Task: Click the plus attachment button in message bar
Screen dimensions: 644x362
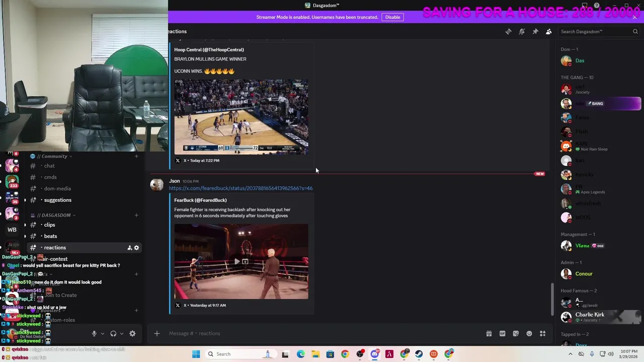Action: click(x=157, y=333)
